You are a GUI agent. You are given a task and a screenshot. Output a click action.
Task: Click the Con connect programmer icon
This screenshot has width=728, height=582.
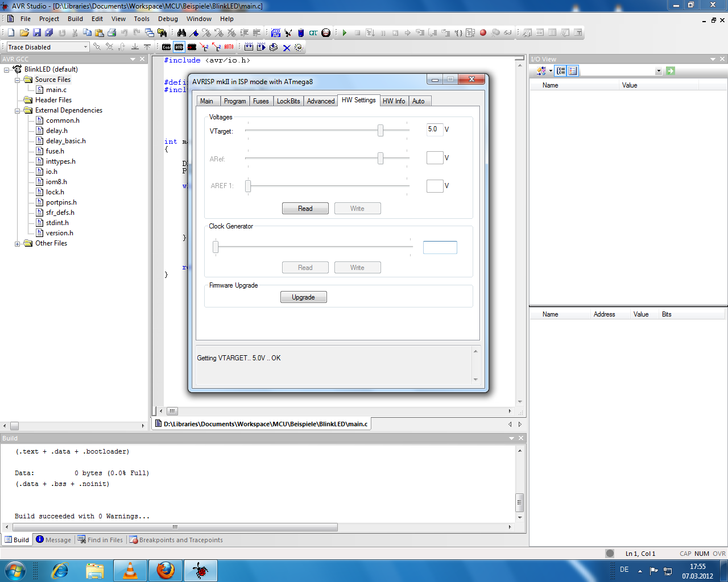(167, 47)
